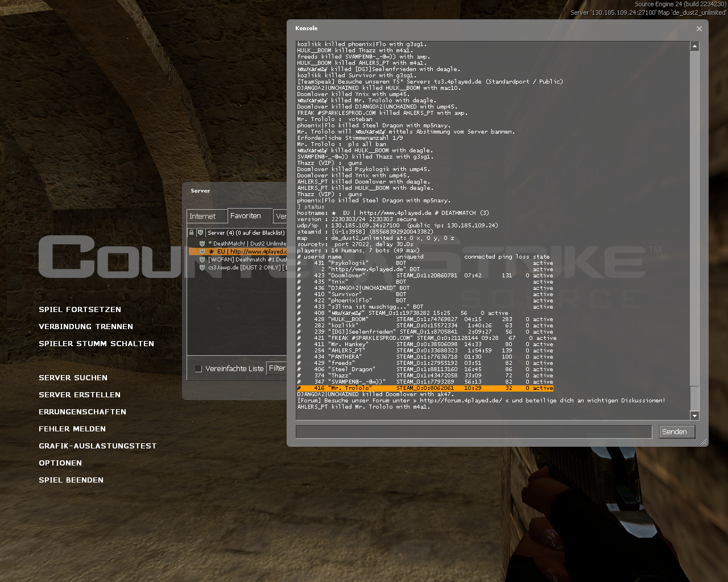Select the DeathMatch! | Dust2 Unlimited server row
The height and width of the screenshot is (582, 728).
pos(237,243)
